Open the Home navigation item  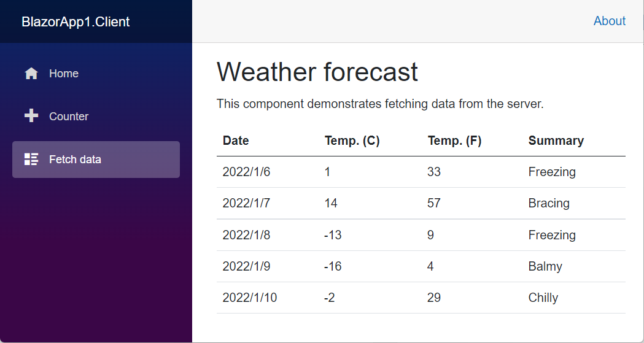pyautogui.click(x=96, y=74)
